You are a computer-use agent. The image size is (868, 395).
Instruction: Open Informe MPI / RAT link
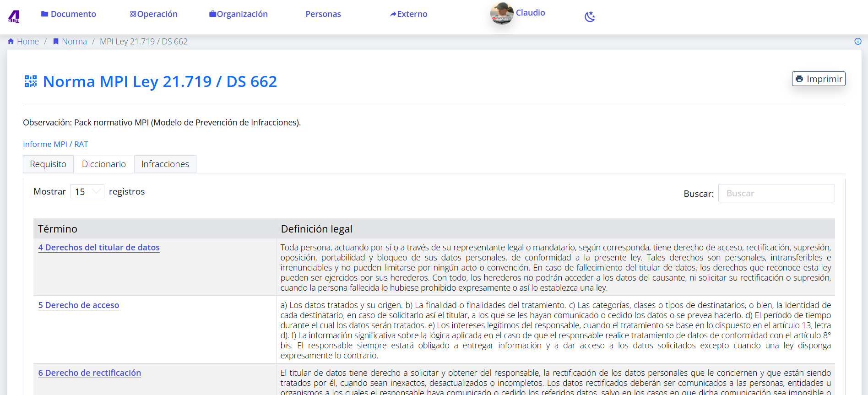tap(55, 144)
